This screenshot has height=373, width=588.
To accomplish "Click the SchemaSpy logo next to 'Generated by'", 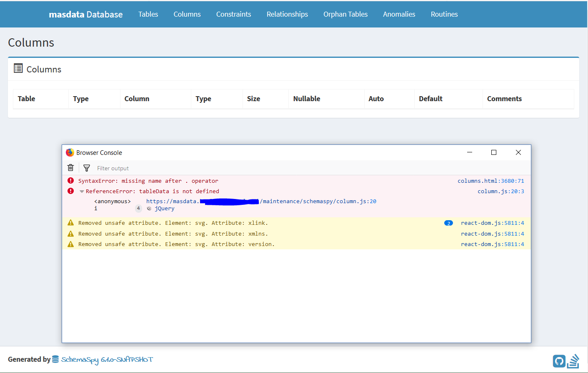I will 55,359.
